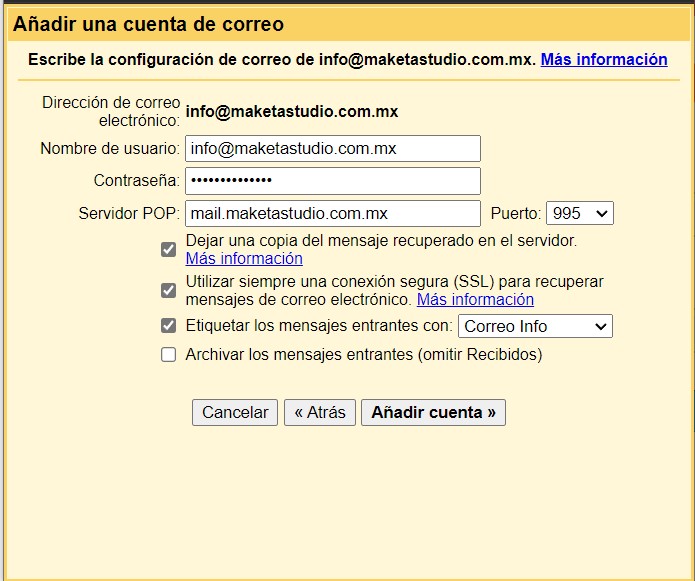
Task: Disable the SSL secure connection checkbox
Action: [169, 291]
